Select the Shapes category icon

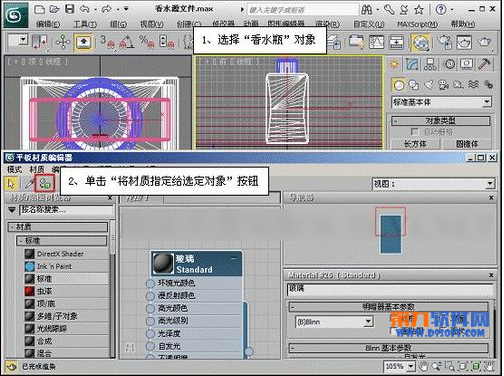tap(414, 85)
